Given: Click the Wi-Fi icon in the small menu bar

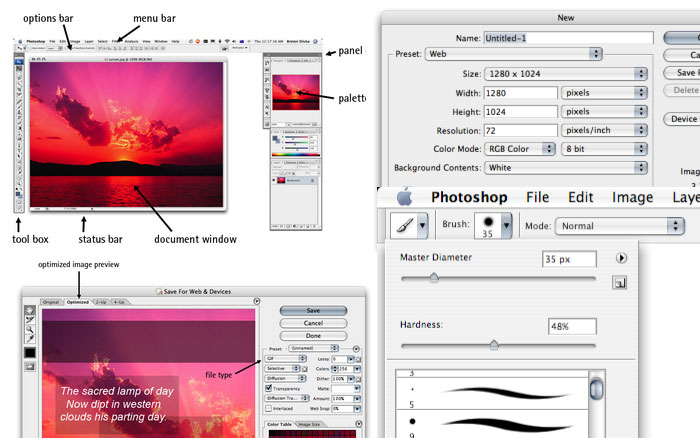Looking at the screenshot, I should [x=227, y=42].
